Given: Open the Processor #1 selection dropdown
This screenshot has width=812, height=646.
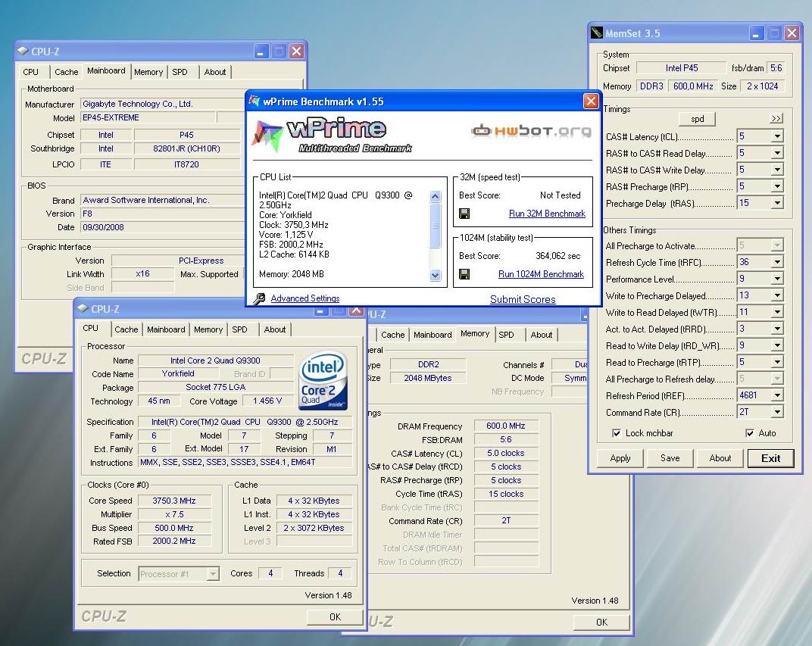Looking at the screenshot, I should tap(212, 573).
